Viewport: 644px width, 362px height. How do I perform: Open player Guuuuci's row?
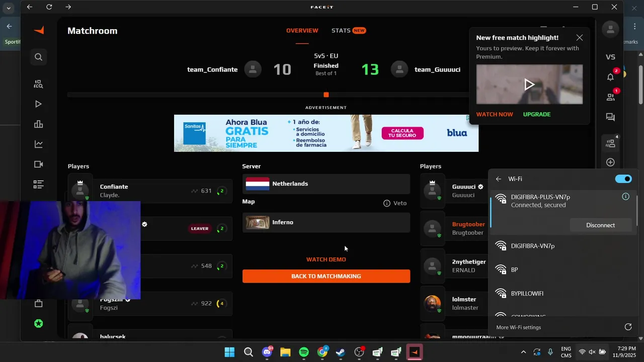pos(454,191)
